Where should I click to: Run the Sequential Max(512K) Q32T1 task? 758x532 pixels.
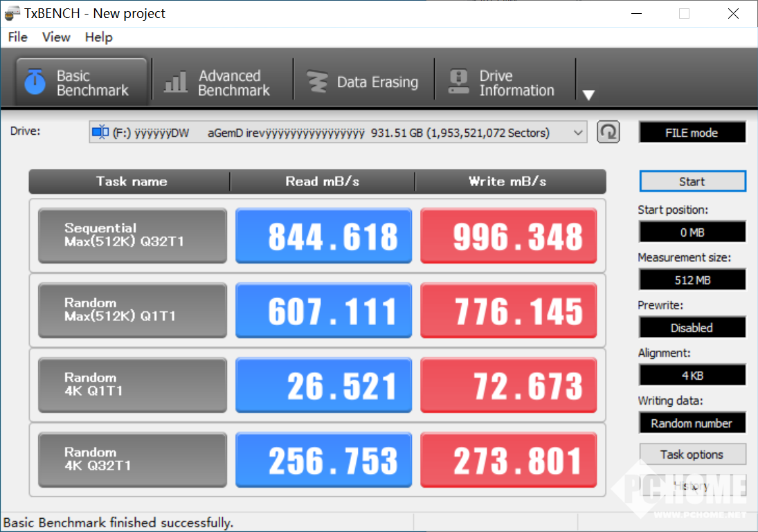(x=132, y=236)
